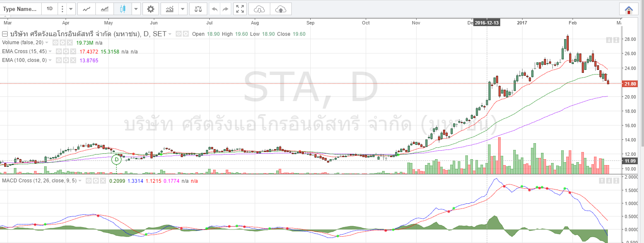The width and height of the screenshot is (644, 243).
Task: Expand the indicators dropdown arrow
Action: pos(182,8)
